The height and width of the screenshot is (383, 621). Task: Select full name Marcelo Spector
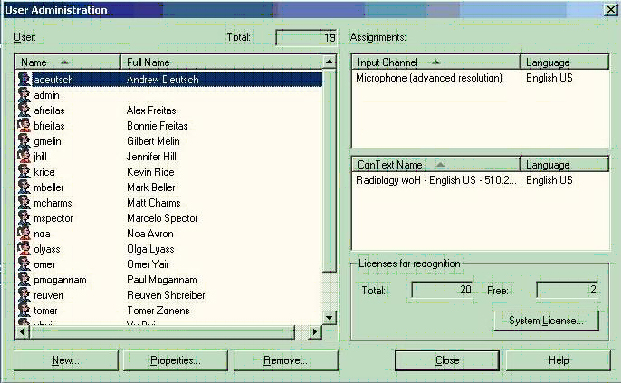coord(162,218)
